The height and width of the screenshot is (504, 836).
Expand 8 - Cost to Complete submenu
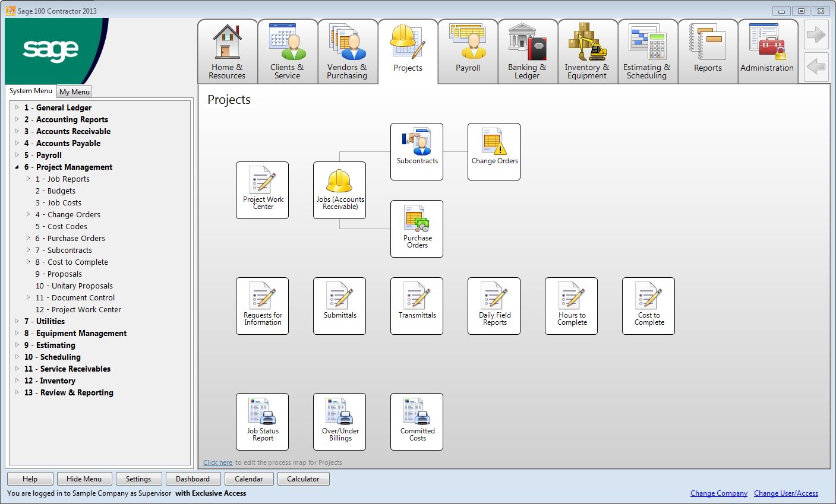tap(29, 262)
